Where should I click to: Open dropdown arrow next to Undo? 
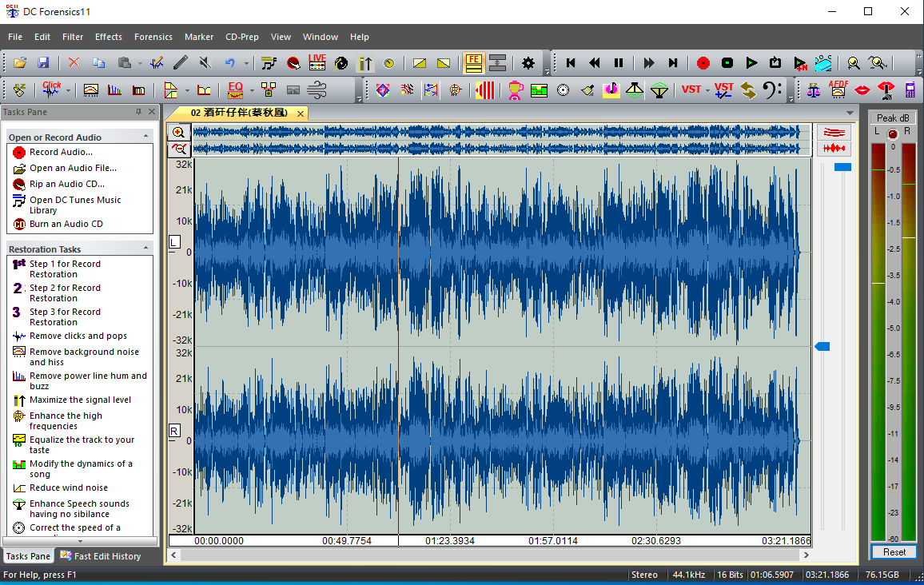(246, 63)
